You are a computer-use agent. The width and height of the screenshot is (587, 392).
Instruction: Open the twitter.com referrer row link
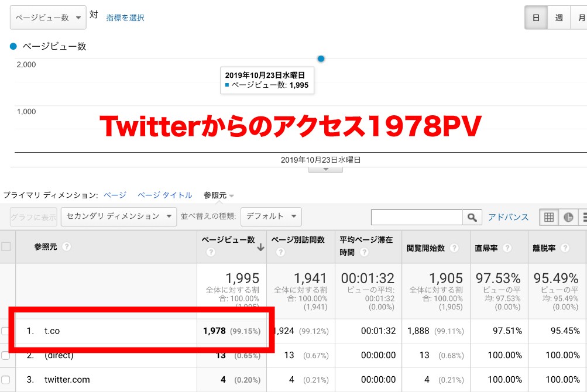(x=67, y=380)
